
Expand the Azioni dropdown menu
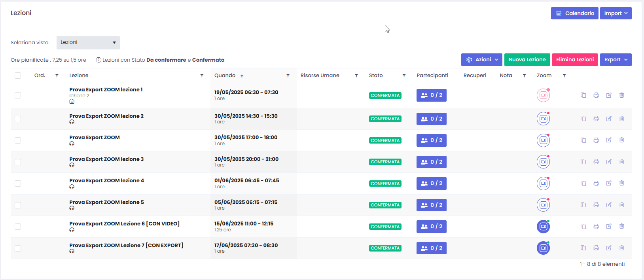481,60
